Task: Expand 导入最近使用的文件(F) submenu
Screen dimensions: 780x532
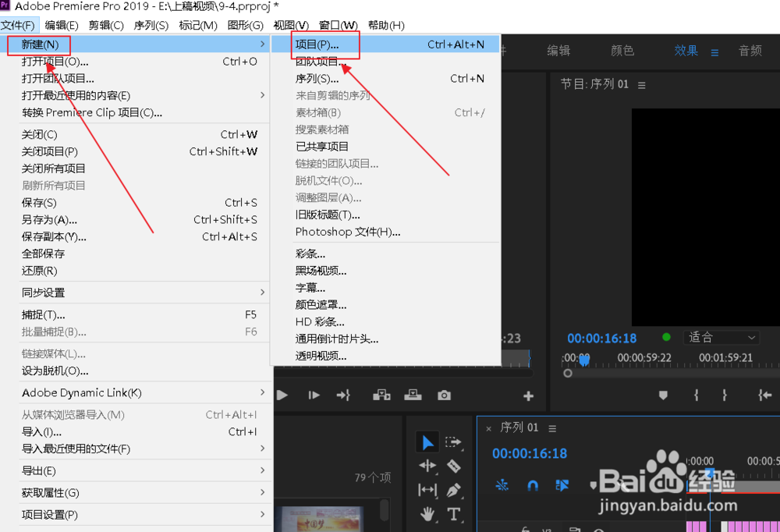Action: (135, 449)
